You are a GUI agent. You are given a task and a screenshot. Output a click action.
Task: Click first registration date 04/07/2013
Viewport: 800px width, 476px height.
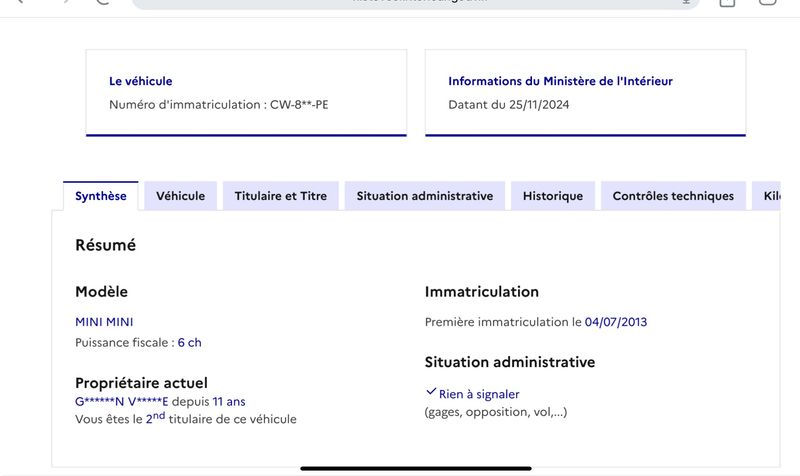(x=616, y=322)
